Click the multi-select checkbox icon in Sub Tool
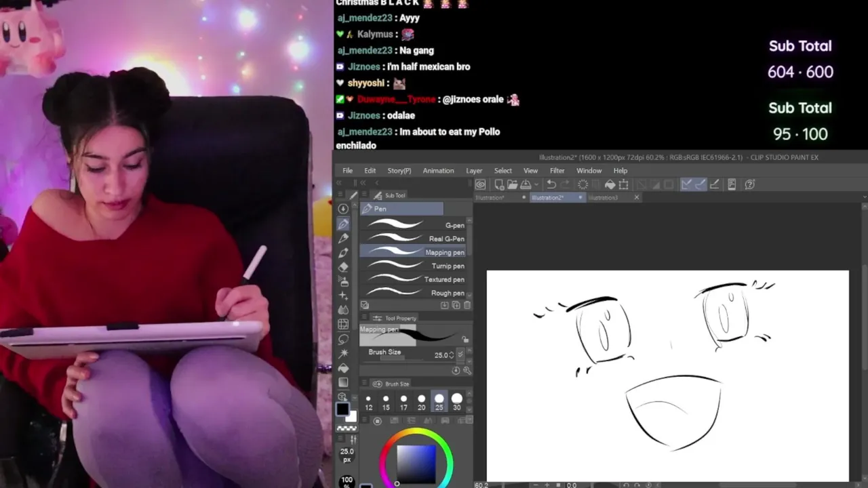868x488 pixels. click(x=364, y=306)
